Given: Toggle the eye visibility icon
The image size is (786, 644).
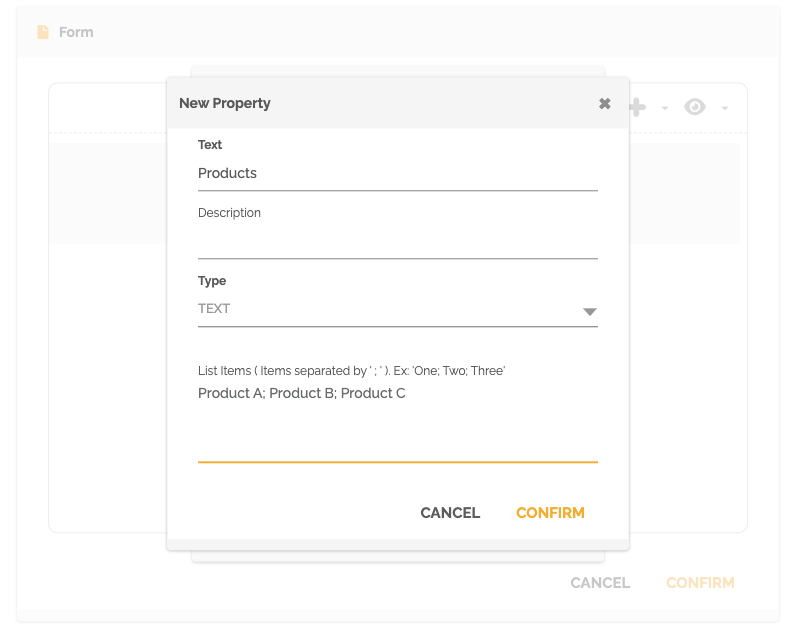Looking at the screenshot, I should [x=695, y=107].
